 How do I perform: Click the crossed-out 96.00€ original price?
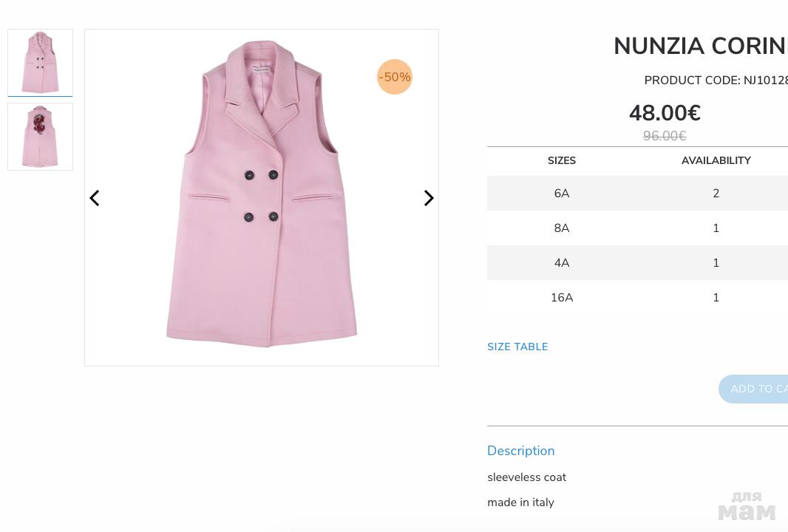[665, 137]
